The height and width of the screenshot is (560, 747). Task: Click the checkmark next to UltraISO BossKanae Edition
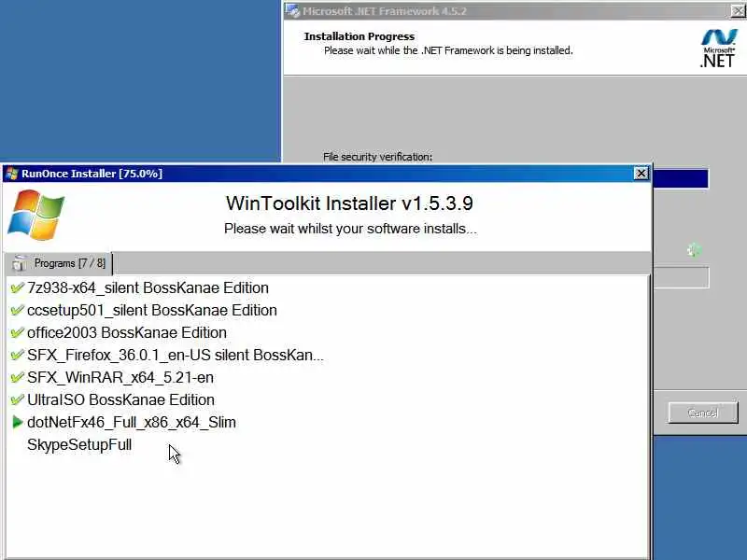(17, 399)
